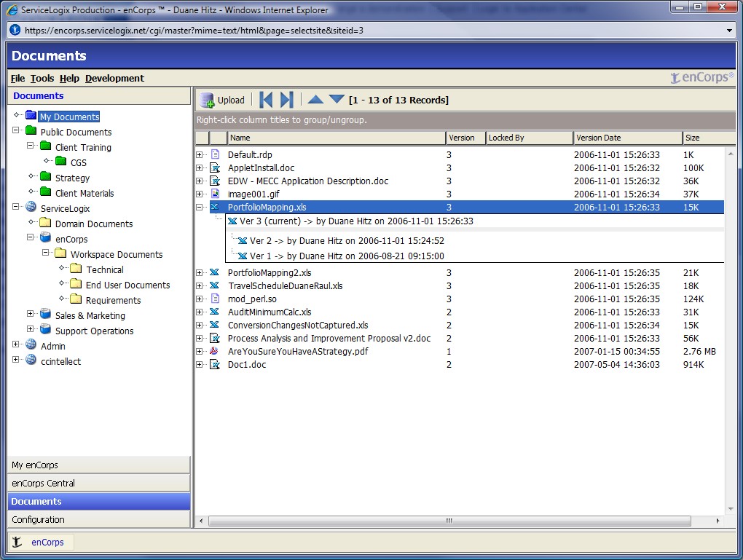Click the Default.rdp file icon
The width and height of the screenshot is (743, 560).
click(215, 154)
